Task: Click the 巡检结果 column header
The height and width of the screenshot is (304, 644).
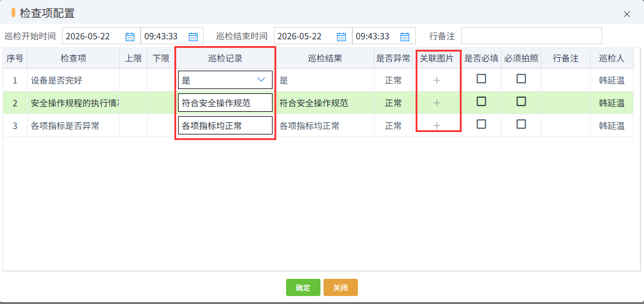Action: pyautogui.click(x=325, y=58)
